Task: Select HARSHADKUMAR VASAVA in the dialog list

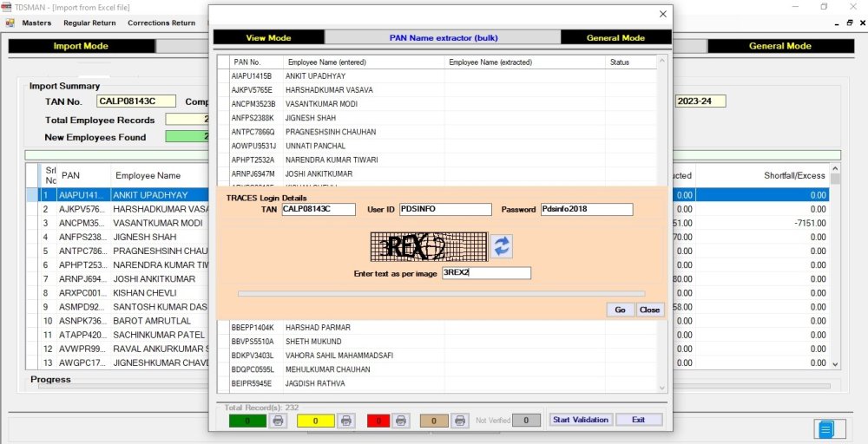Action: 437,89
